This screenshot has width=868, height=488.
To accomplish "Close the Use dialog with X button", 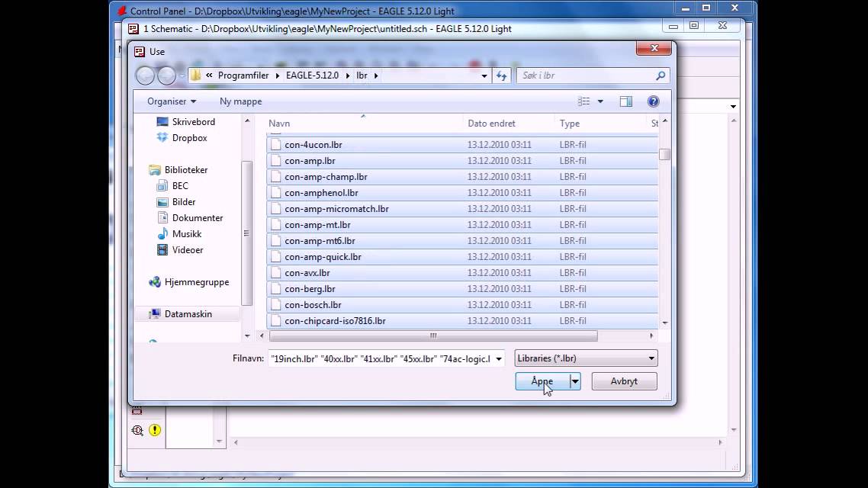I will point(654,48).
